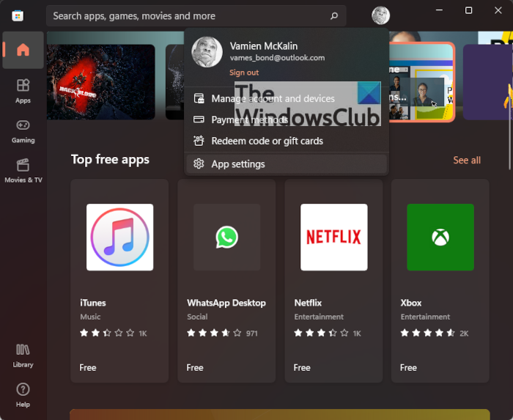Screen dimensions: 513x420
Task: Open the iTunes app icon
Action: tap(119, 237)
